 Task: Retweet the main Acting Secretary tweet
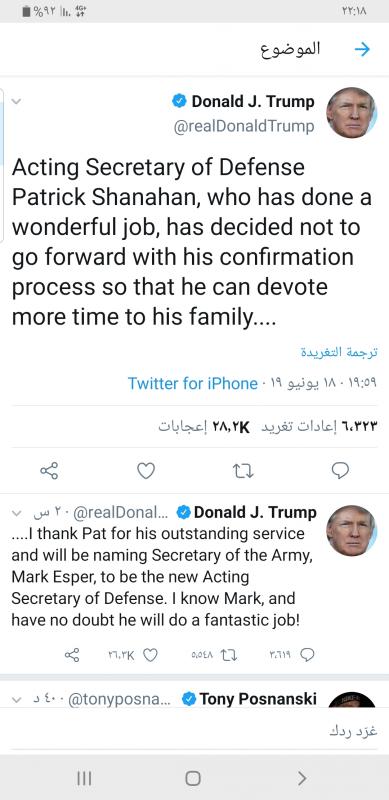tap(242, 470)
